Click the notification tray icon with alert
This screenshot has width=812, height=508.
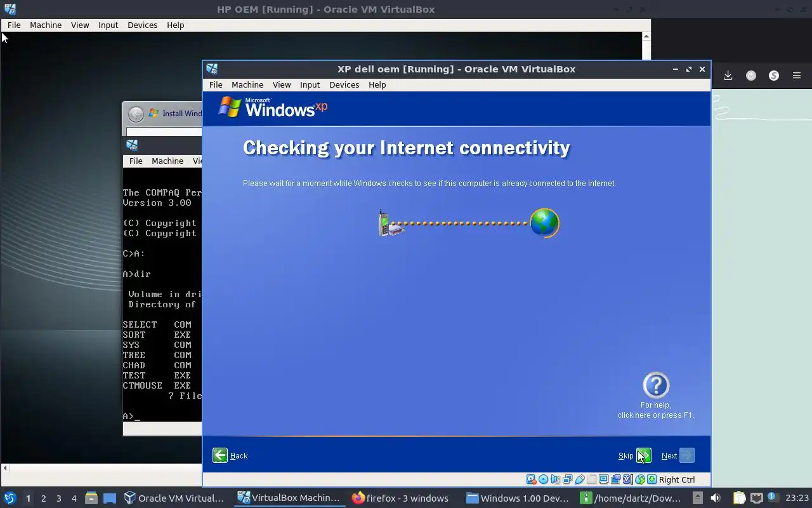pyautogui.click(x=773, y=498)
